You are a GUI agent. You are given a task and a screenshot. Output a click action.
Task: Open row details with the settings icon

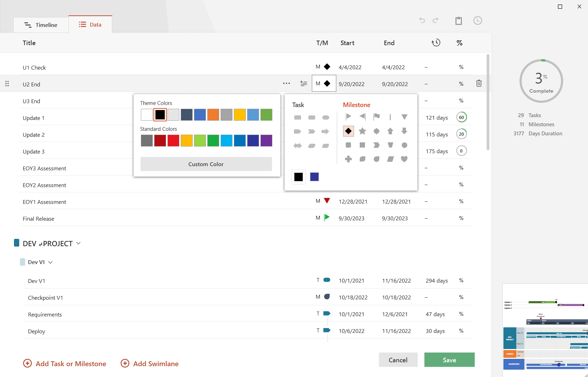303,83
